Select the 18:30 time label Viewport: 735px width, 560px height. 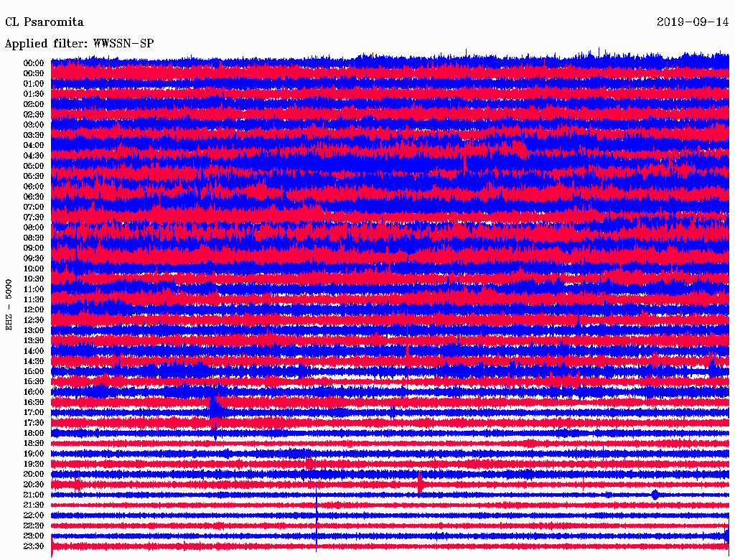tap(34, 443)
